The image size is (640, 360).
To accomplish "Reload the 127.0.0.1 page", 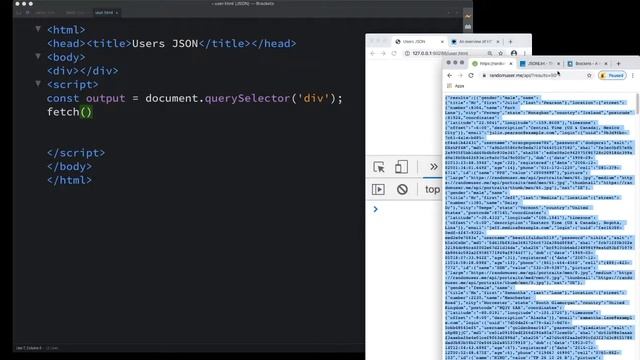I will click(x=394, y=53).
